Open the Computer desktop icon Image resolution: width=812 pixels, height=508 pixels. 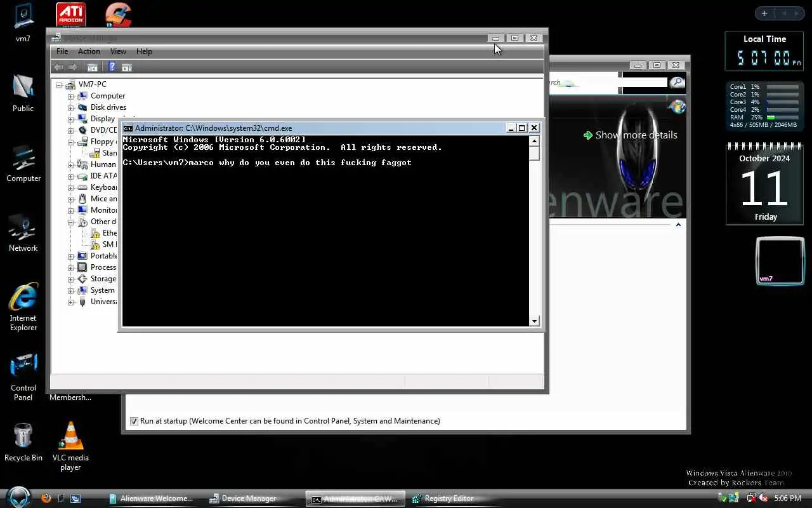(x=23, y=163)
